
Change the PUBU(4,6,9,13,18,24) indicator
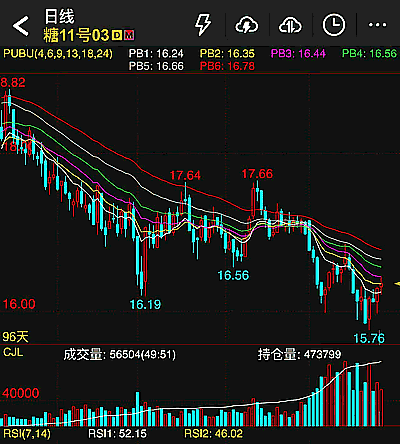58,54
